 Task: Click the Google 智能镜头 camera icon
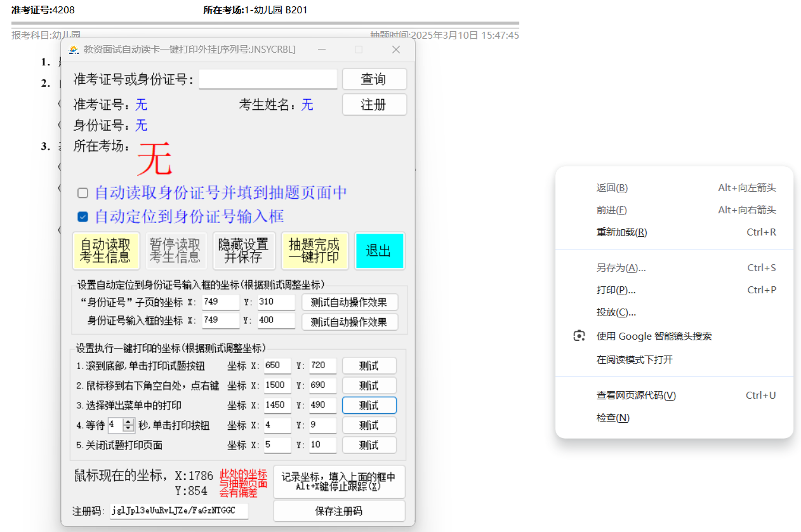coord(578,335)
